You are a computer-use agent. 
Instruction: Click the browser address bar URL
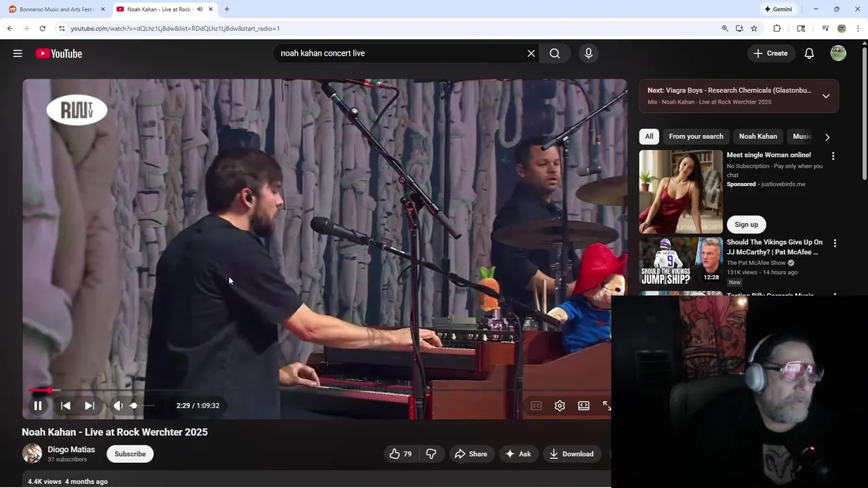click(x=175, y=28)
